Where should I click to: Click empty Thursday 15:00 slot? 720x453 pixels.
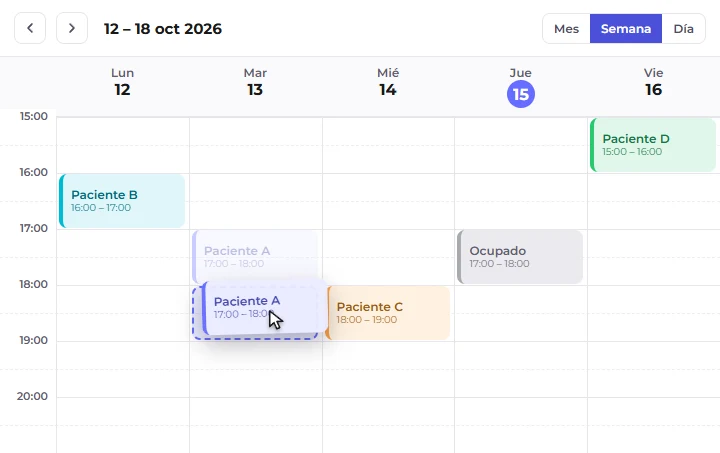pos(521,145)
